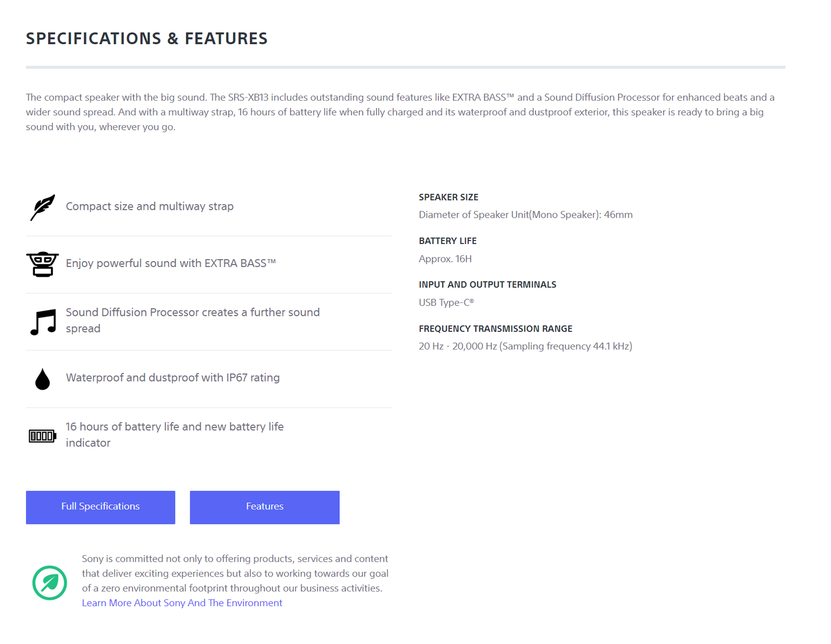Click the feather icon for compact size
This screenshot has width=831, height=644.
tap(43, 207)
